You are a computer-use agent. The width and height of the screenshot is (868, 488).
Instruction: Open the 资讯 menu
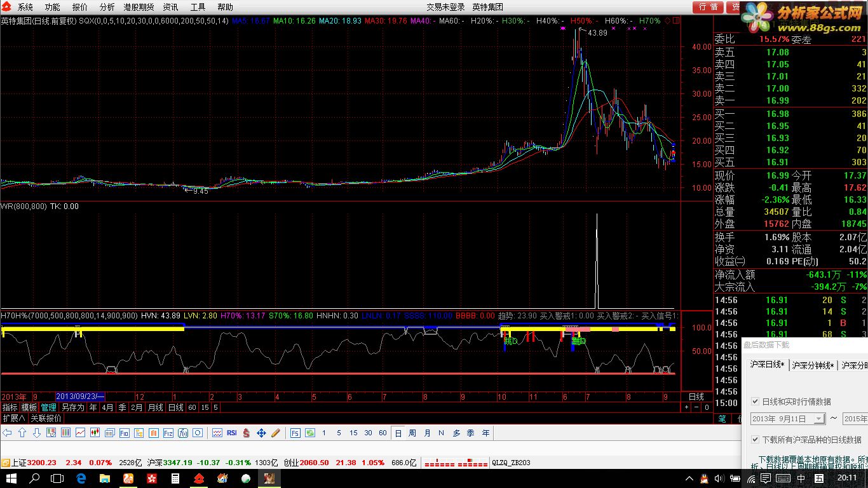click(x=171, y=7)
